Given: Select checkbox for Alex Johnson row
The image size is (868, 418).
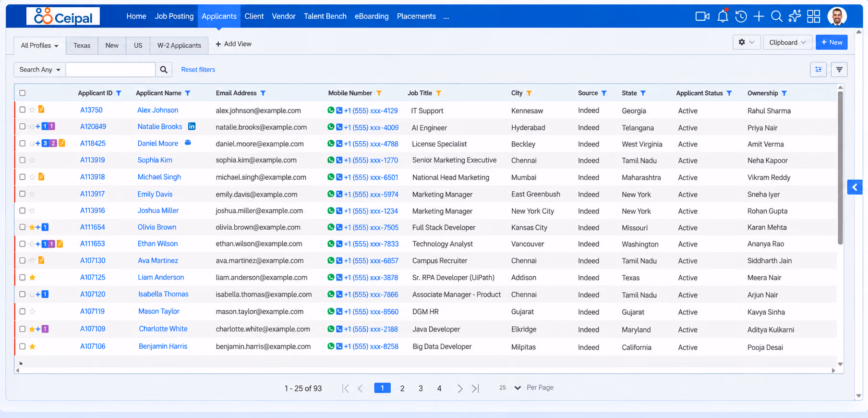Looking at the screenshot, I should tap(22, 110).
